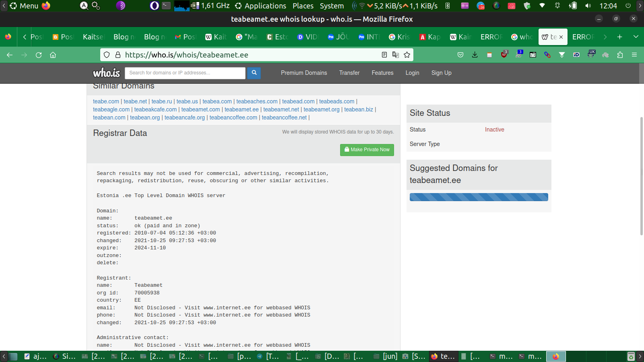Open the volume control tray icon
The height and width of the screenshot is (362, 644).
[588, 6]
